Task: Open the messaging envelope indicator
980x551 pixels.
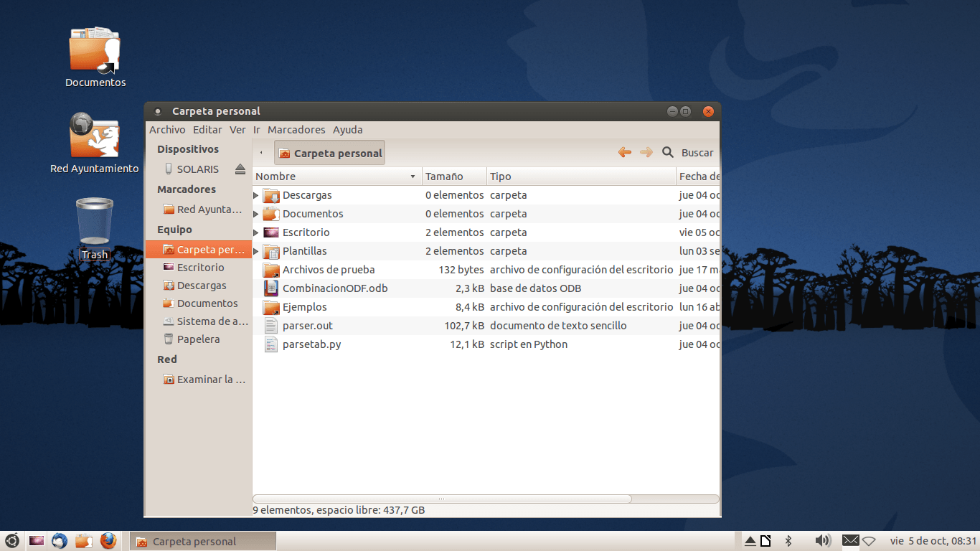Action: coord(850,540)
